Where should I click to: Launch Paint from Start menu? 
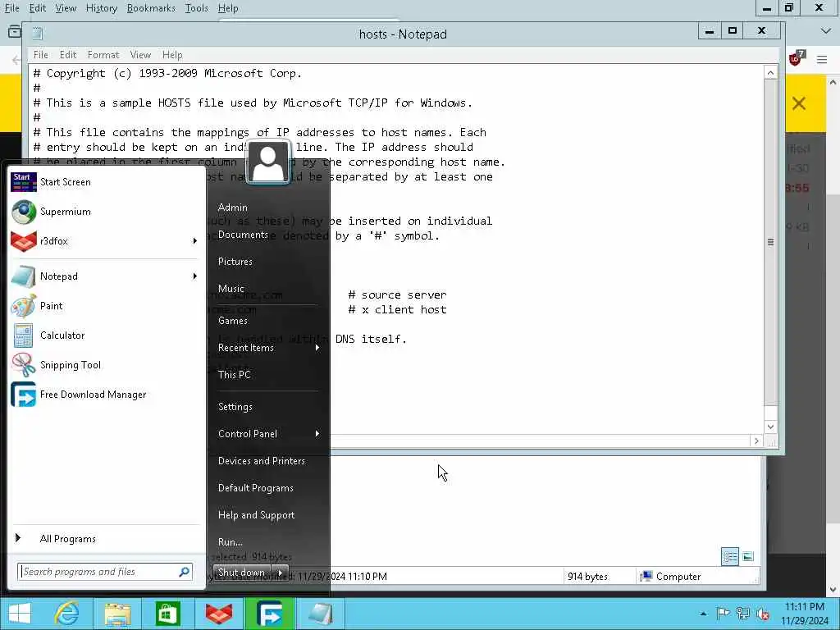coord(104,306)
